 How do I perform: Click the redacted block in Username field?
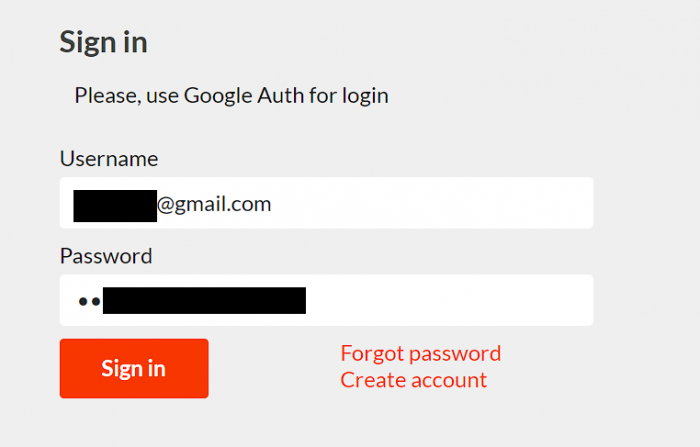coord(115,204)
